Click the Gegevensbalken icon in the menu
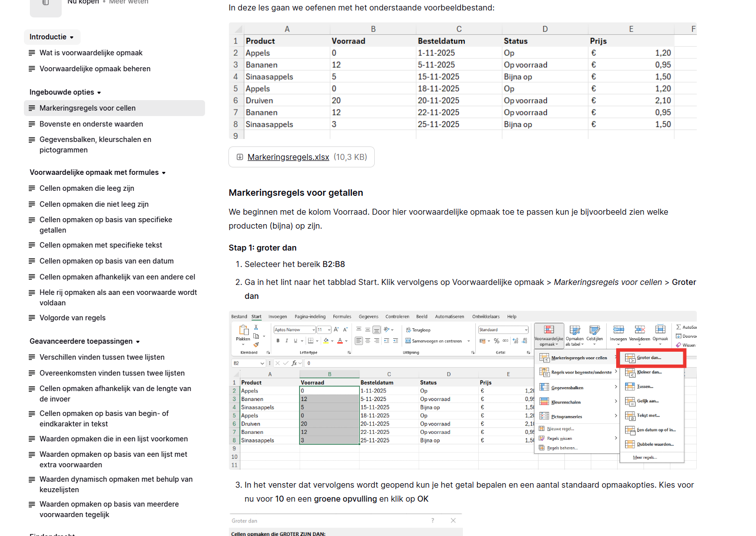Image resolution: width=756 pixels, height=536 pixels. click(544, 388)
